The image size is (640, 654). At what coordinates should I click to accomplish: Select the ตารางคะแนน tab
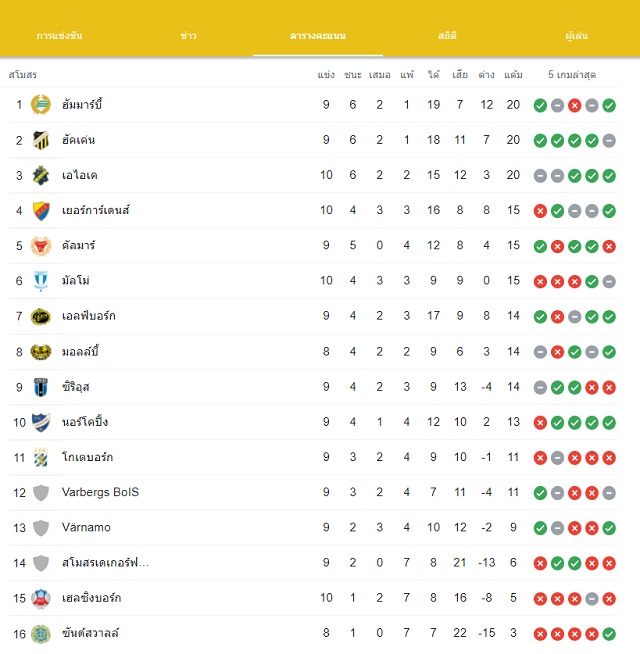[x=318, y=35]
